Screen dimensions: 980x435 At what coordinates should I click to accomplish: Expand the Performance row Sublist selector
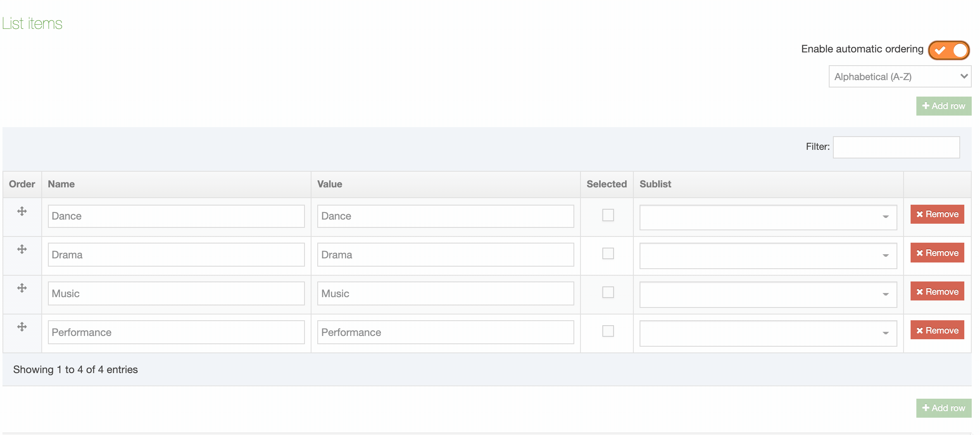[x=768, y=333]
